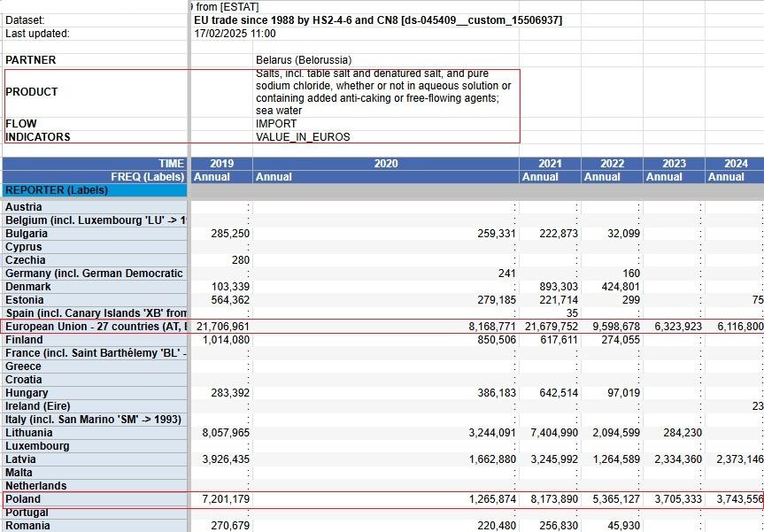Select the VALUE_IN_EUROS indicator cell

[x=386, y=137]
